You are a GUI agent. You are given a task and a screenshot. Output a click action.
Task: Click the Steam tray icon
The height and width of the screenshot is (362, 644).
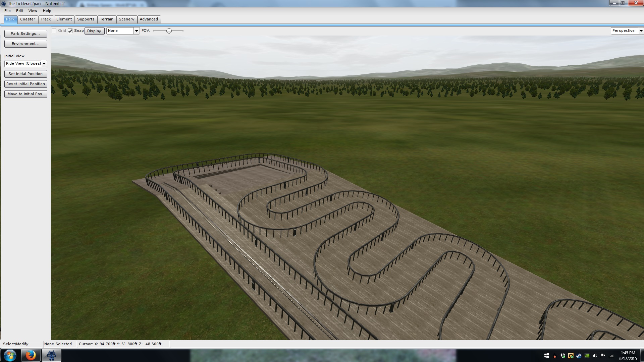coord(579,356)
